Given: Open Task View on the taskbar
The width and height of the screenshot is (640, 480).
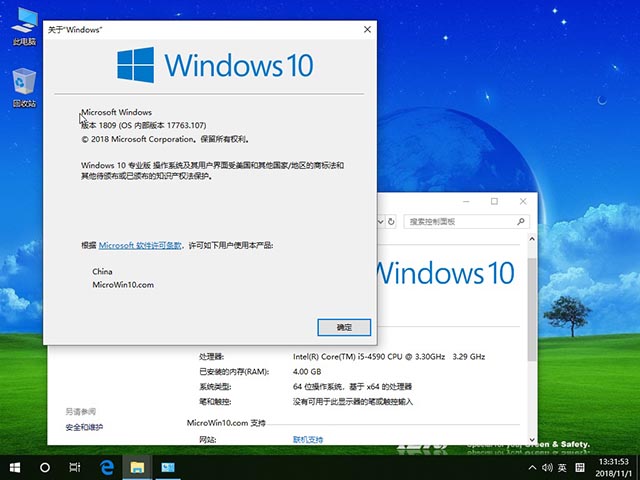Looking at the screenshot, I should (75, 467).
